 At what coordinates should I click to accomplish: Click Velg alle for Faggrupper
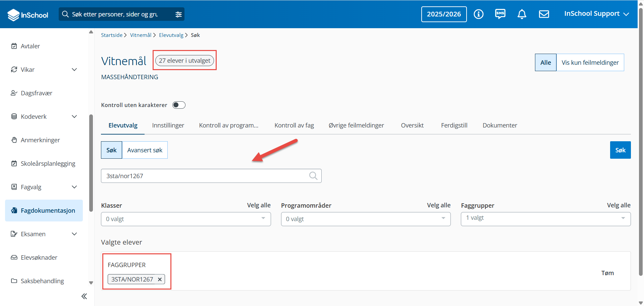point(619,205)
